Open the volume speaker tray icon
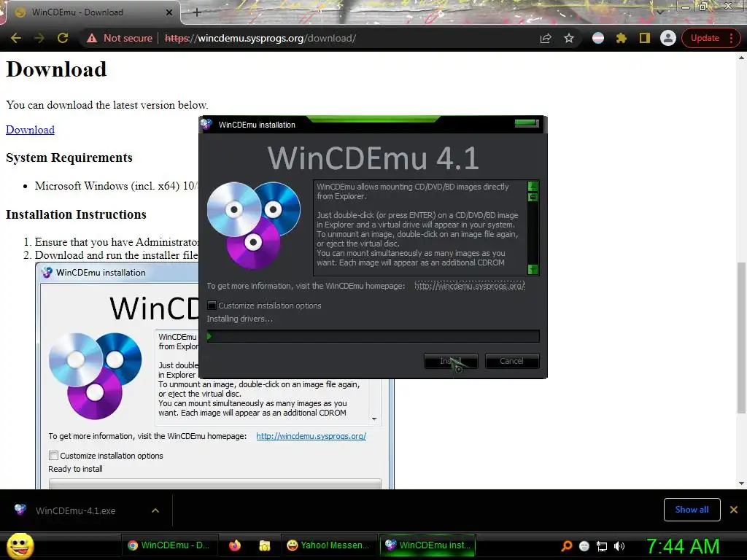This screenshot has width=747, height=560. tap(619, 546)
